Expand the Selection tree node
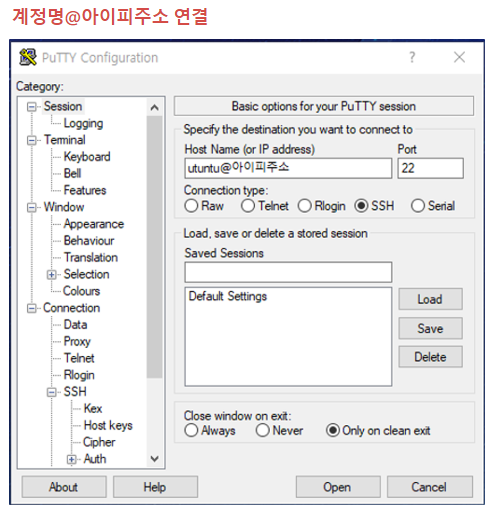Screen dimensions: 490x512 pyautogui.click(x=51, y=275)
